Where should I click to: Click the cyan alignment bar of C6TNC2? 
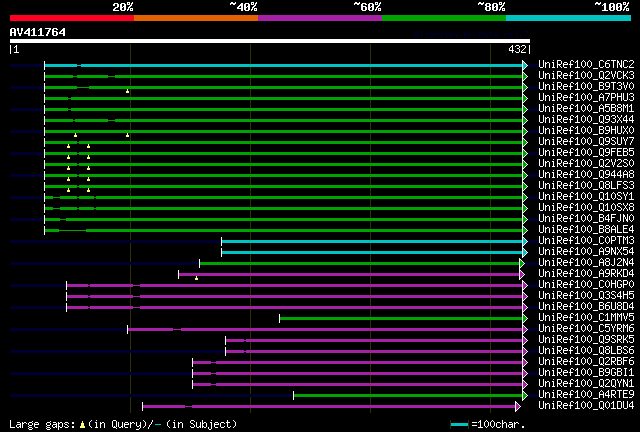pyautogui.click(x=284, y=65)
